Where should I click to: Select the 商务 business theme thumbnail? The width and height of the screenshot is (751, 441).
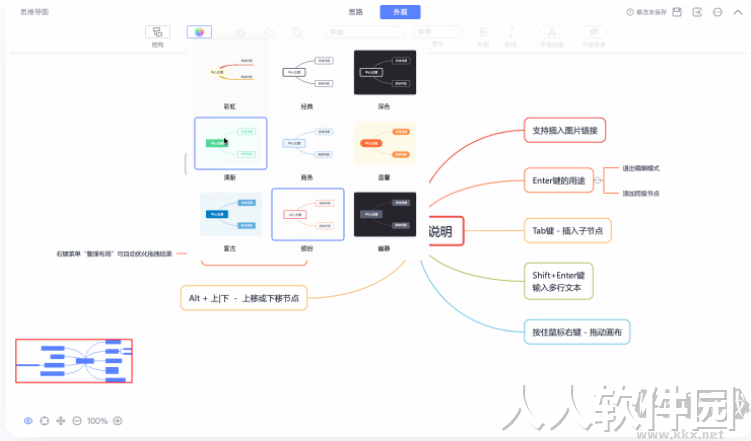pos(307,143)
